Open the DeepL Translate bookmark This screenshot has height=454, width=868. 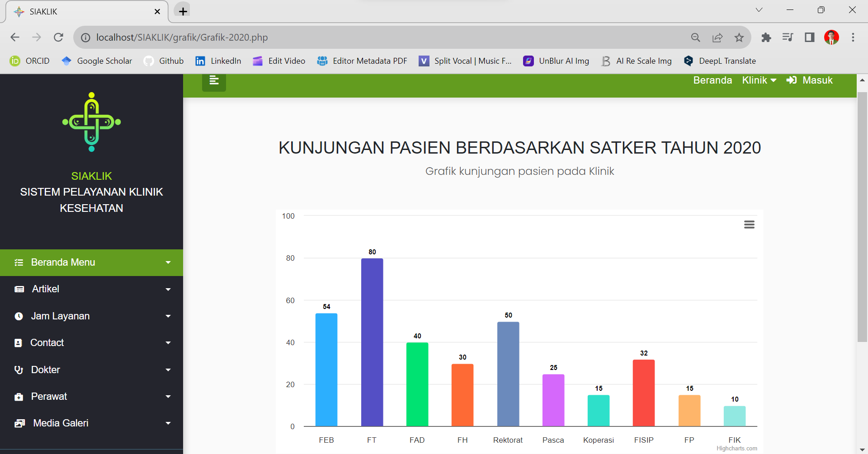click(x=720, y=61)
